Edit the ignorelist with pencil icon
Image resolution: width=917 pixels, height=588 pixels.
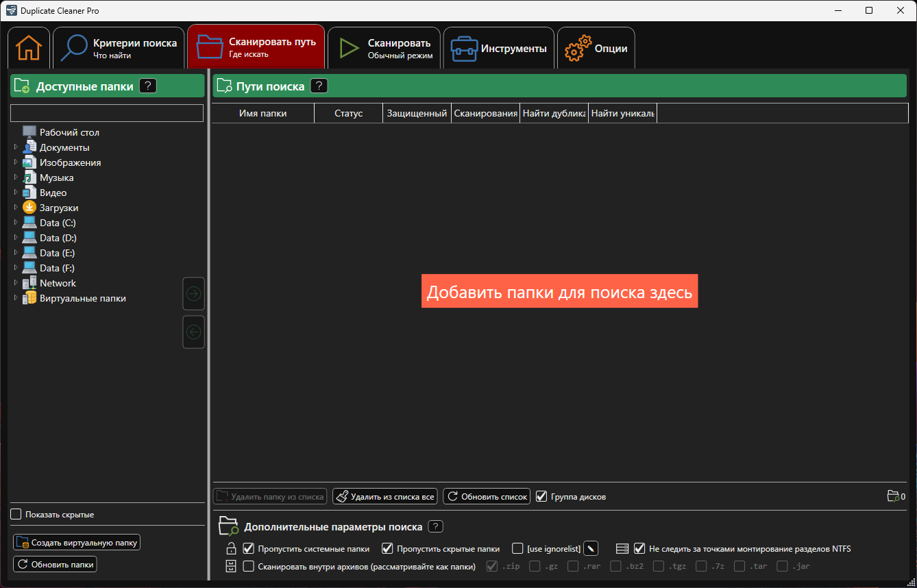tap(591, 548)
